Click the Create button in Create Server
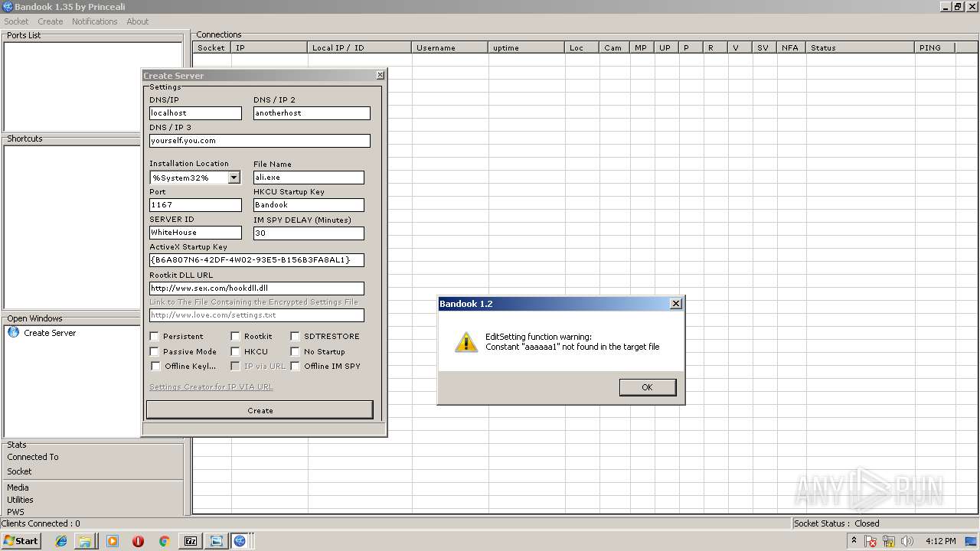Image resolution: width=980 pixels, height=551 pixels. pos(260,410)
